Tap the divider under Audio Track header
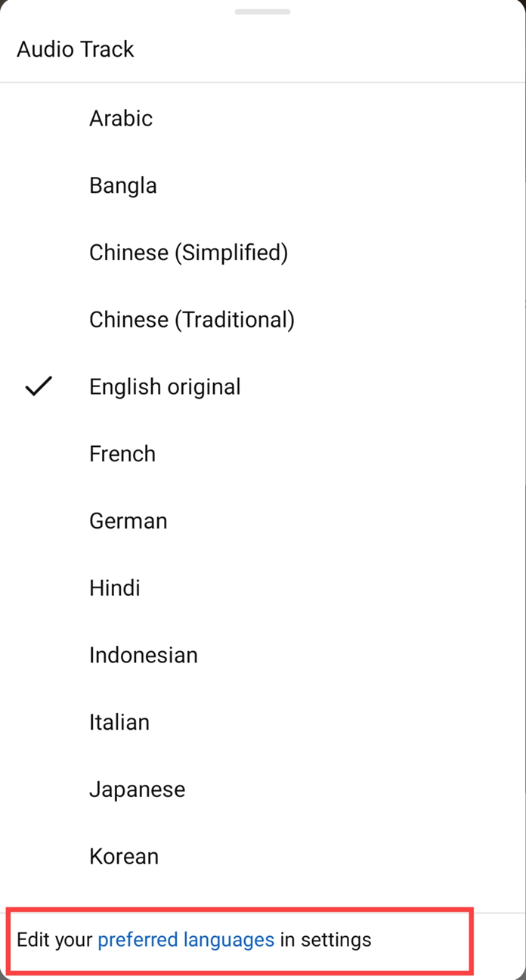This screenshot has height=980, width=526. tap(263, 82)
